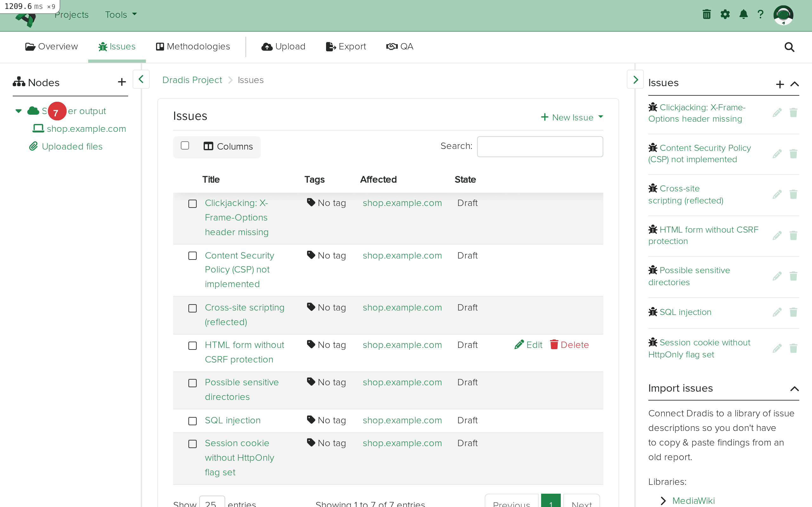Viewport: 812px width, 507px height.
Task: Click the trash icon in the top navbar
Action: pyautogui.click(x=706, y=14)
